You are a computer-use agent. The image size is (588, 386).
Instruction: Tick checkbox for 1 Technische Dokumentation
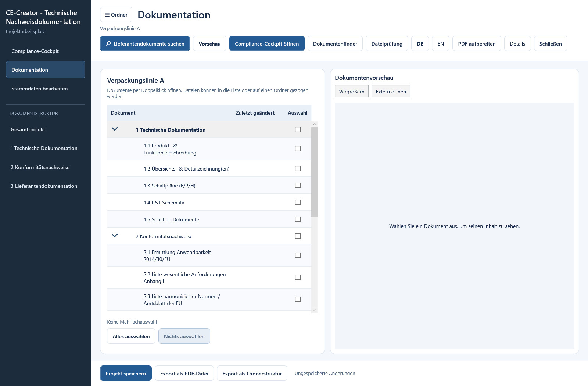tap(298, 129)
